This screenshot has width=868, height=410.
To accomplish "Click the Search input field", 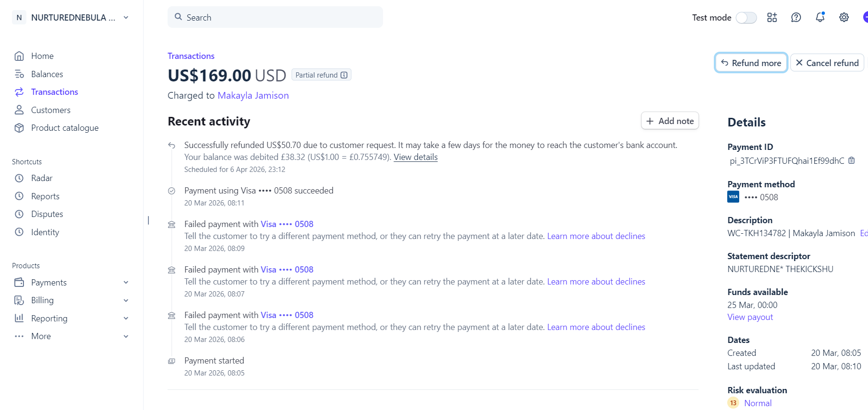I will coord(275,17).
